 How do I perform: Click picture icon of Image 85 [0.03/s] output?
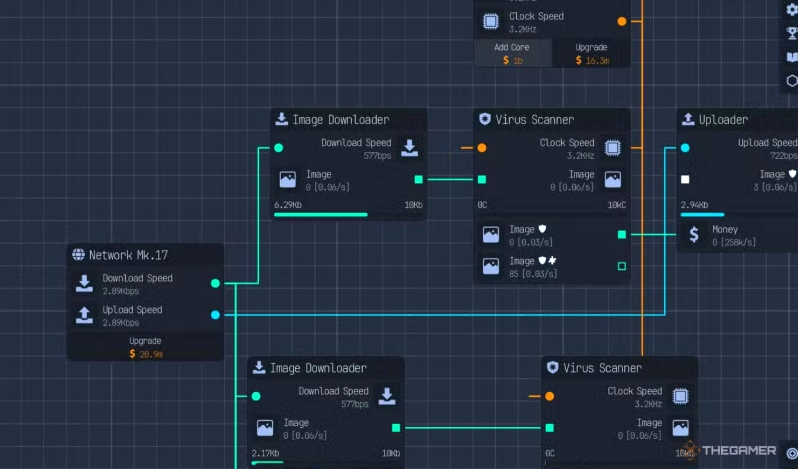(491, 266)
